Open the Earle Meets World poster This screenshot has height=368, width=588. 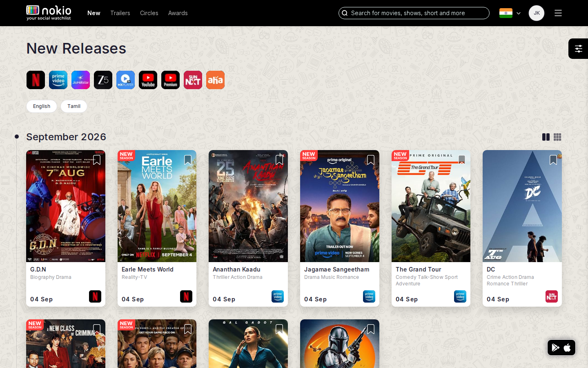(157, 206)
